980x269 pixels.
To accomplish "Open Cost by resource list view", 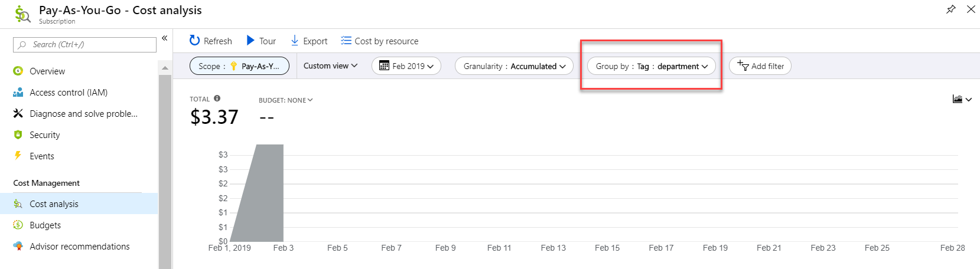I will [379, 41].
